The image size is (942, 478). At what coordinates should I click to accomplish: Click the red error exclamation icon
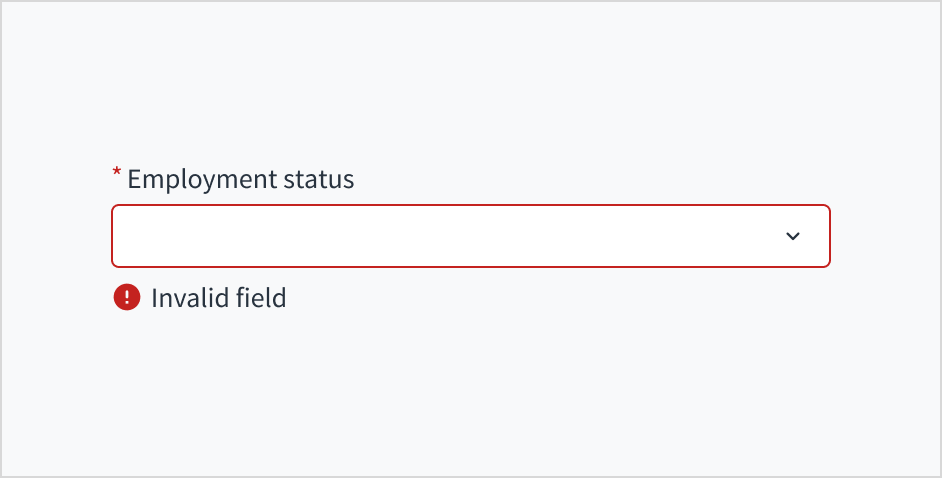(x=127, y=297)
